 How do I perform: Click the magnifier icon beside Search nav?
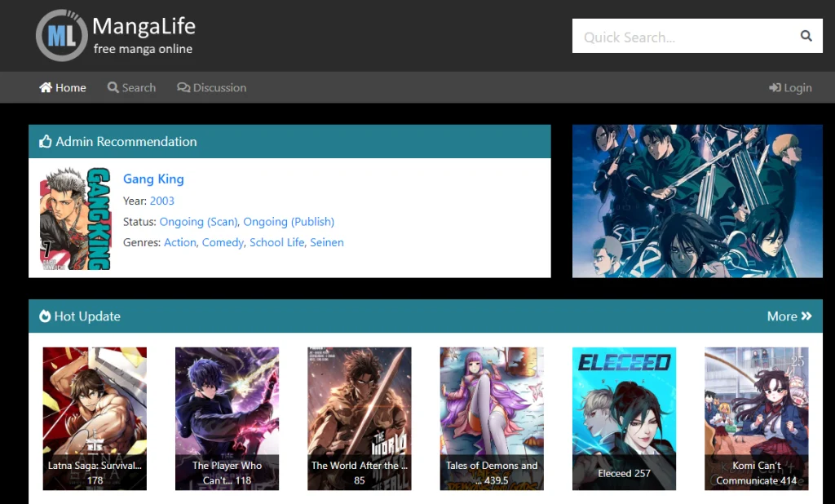[x=113, y=87]
